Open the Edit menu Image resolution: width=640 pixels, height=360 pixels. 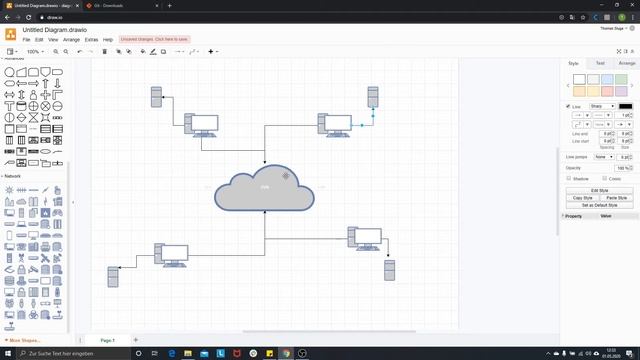click(x=39, y=40)
